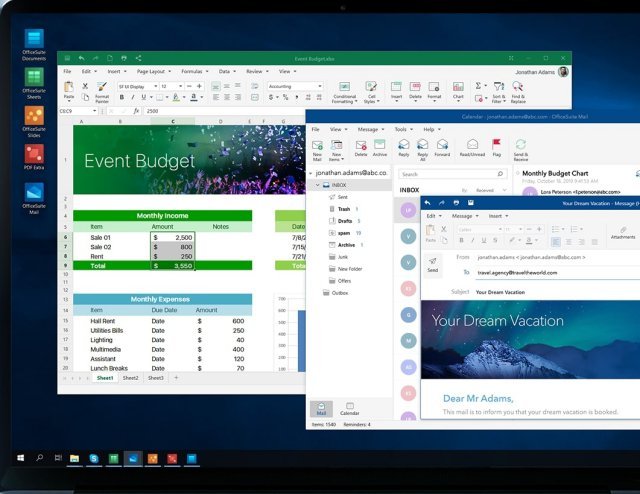Click Format cells icon in Sheets ribbon
This screenshot has height=494, width=640.
tap(434, 91)
